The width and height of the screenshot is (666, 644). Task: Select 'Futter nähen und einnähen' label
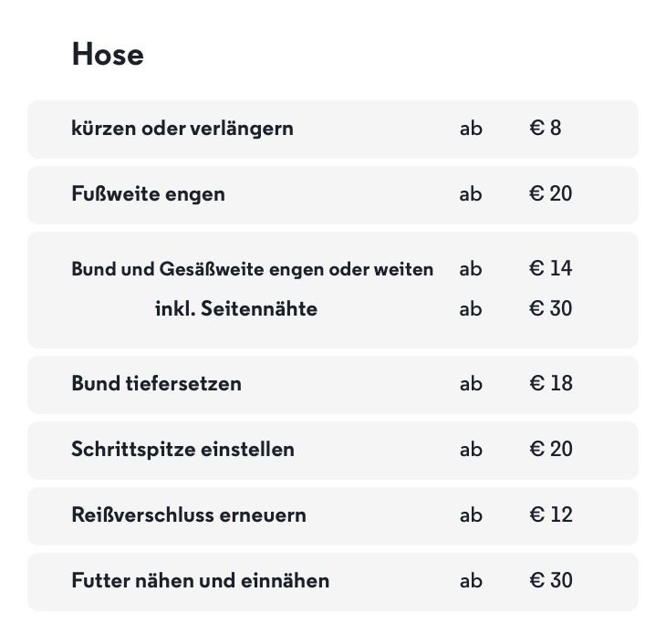[x=201, y=581]
